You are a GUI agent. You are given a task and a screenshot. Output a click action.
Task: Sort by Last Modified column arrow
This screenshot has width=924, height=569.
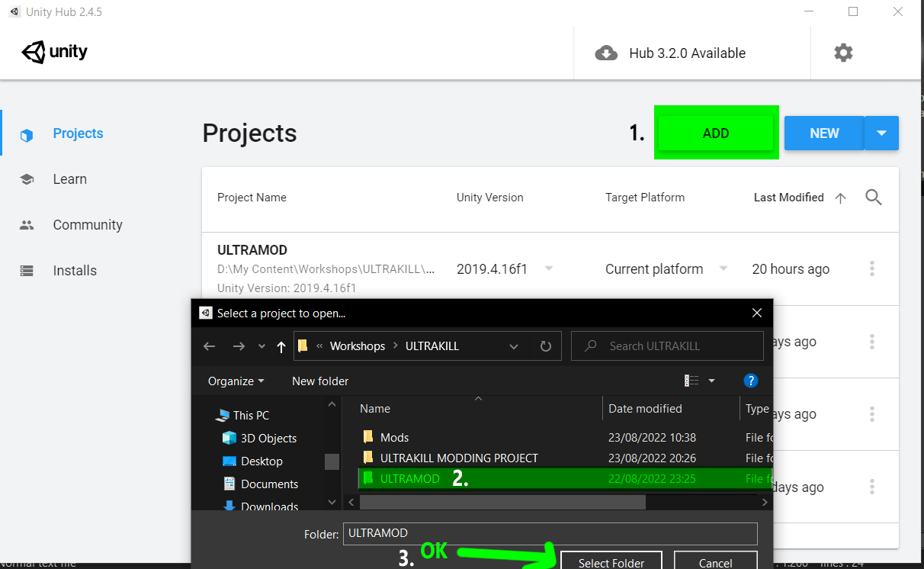click(841, 198)
